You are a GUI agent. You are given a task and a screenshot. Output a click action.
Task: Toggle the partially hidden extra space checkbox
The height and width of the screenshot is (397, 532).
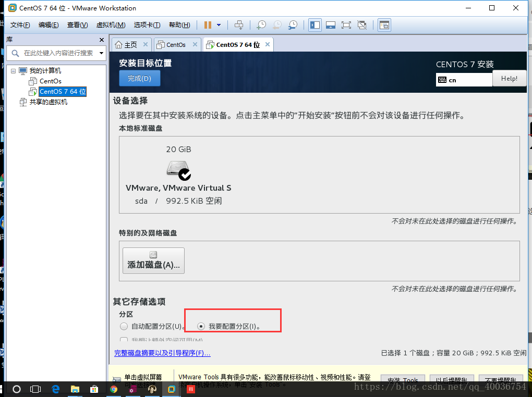124,339
